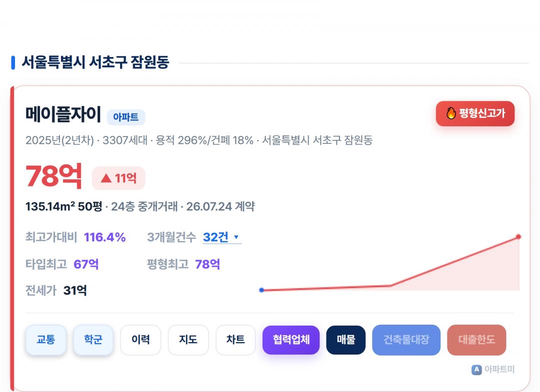Viewport: 540px width, 392px height.
Task: Click the flame icon on 평형신고가 badge
Action: point(451,113)
